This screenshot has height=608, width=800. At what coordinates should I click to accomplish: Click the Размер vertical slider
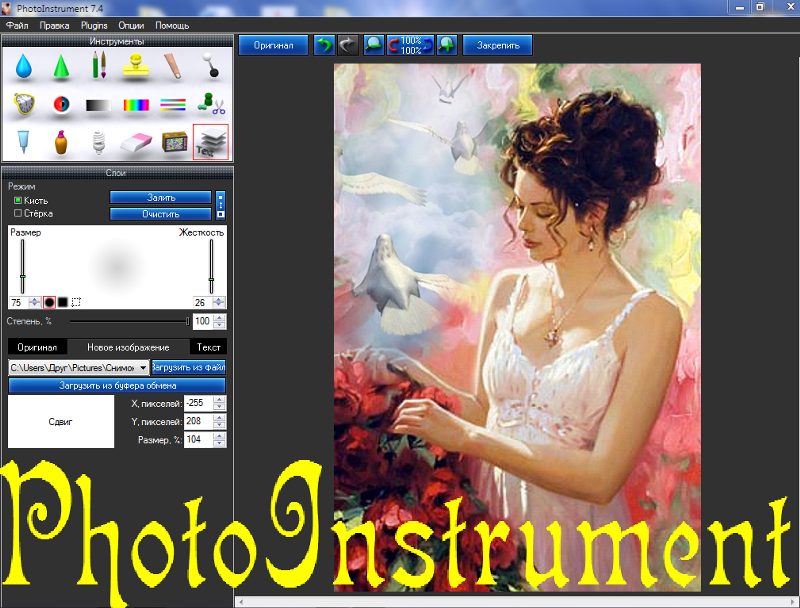22,266
